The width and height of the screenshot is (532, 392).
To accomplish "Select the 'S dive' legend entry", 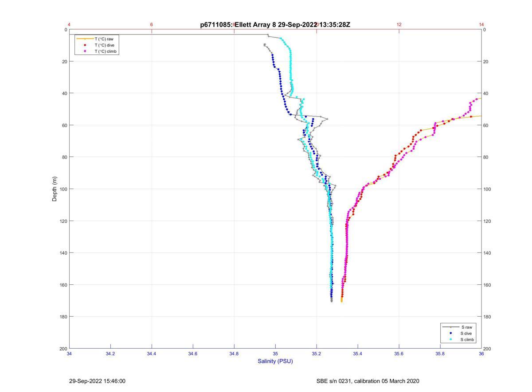I will (x=467, y=333).
